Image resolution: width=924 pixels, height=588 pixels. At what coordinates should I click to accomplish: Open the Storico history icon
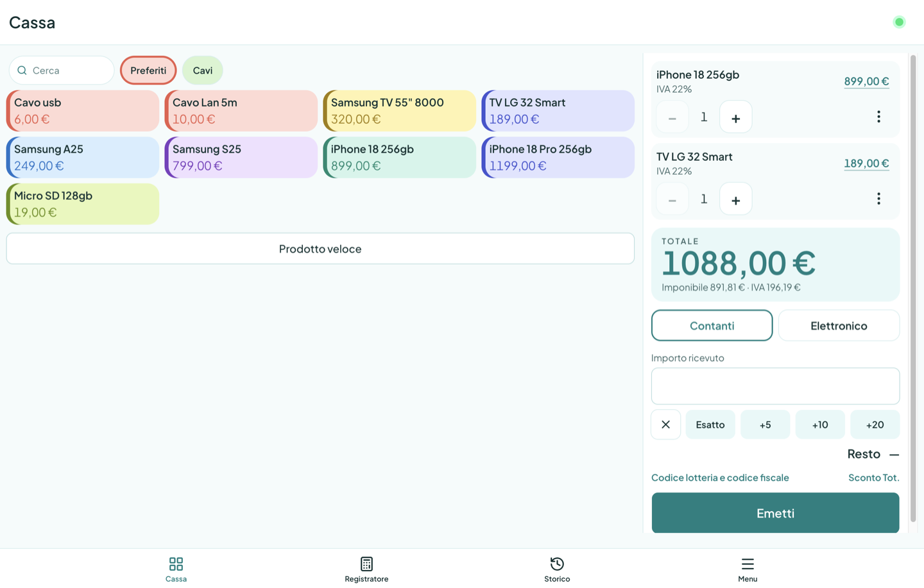[557, 564]
